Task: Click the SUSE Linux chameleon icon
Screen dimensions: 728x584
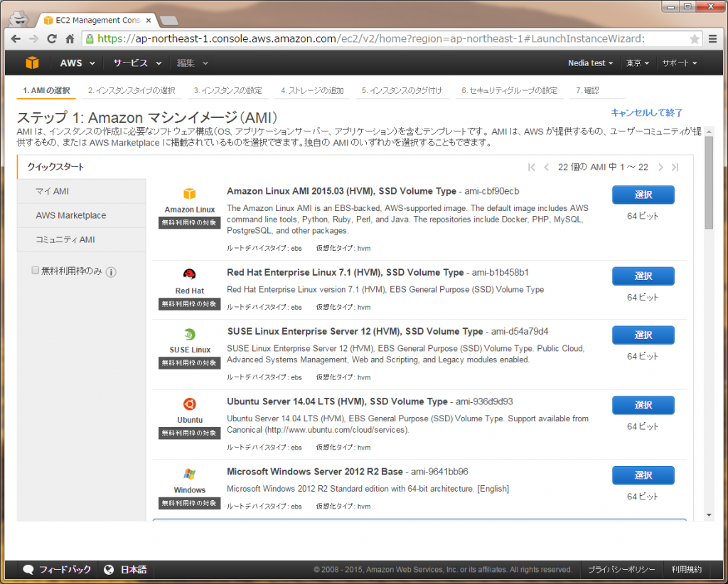Action: point(189,334)
